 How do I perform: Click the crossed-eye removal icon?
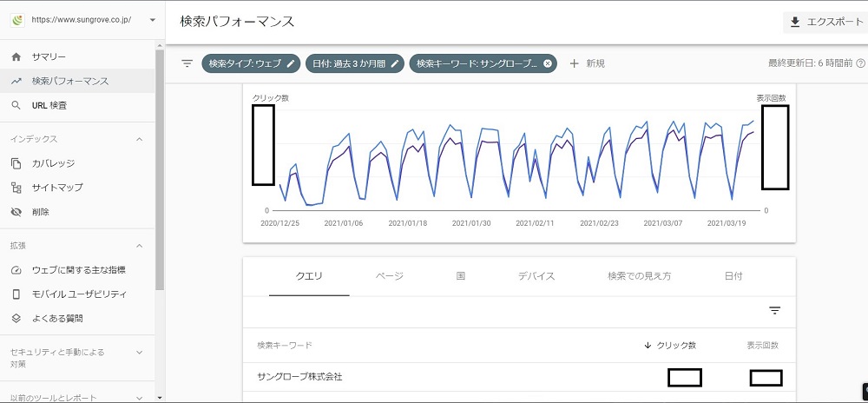(16, 212)
